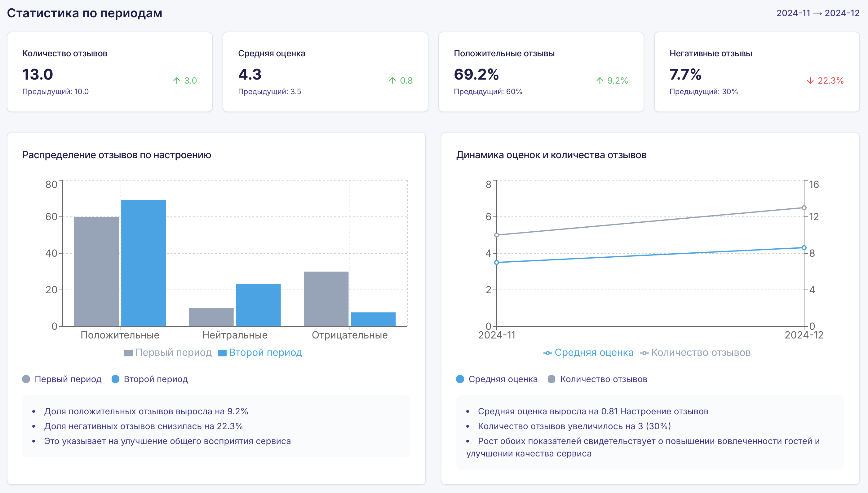Click the gray square icon for Первый период in the chart legend
The image size is (868, 493).
click(x=128, y=353)
